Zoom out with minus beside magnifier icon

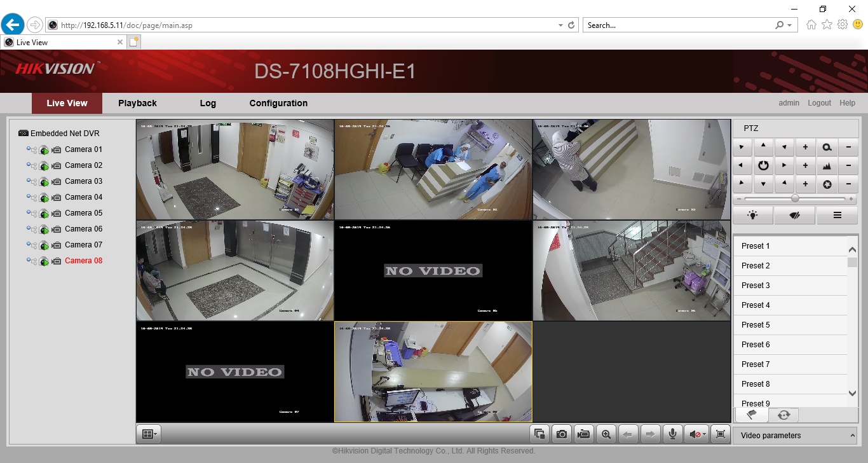click(x=848, y=147)
